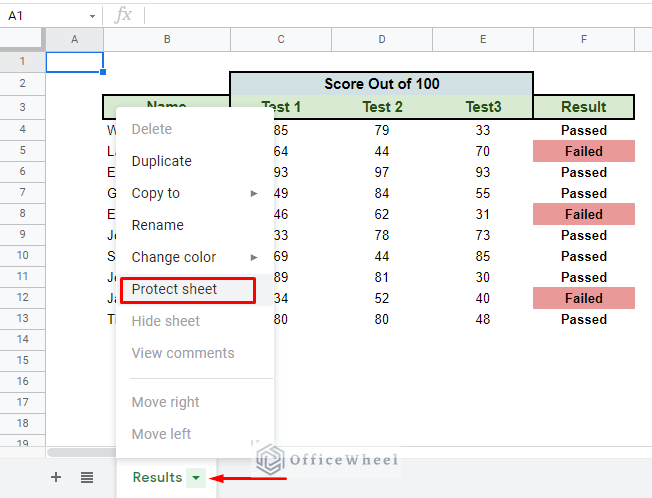
Task: Select column A header
Action: click(x=74, y=39)
